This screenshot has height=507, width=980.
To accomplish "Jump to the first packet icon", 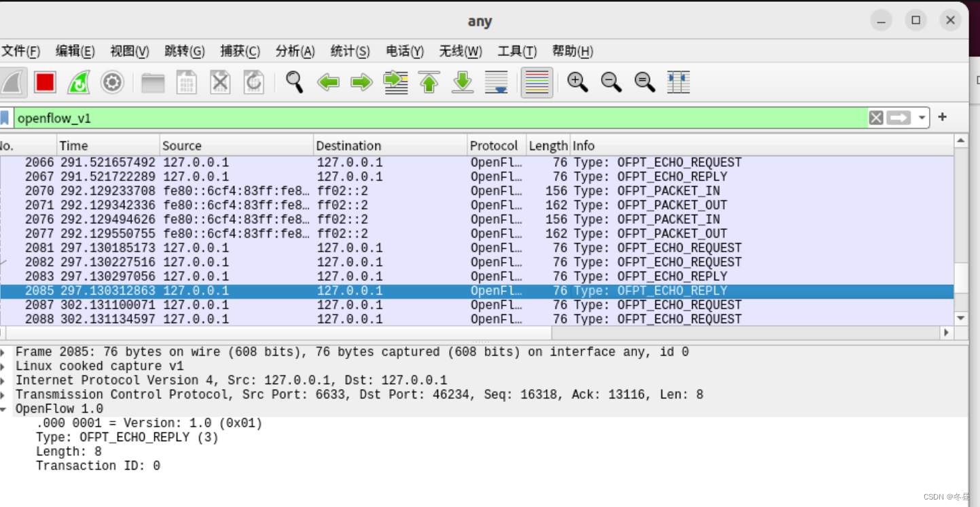I will [x=429, y=83].
